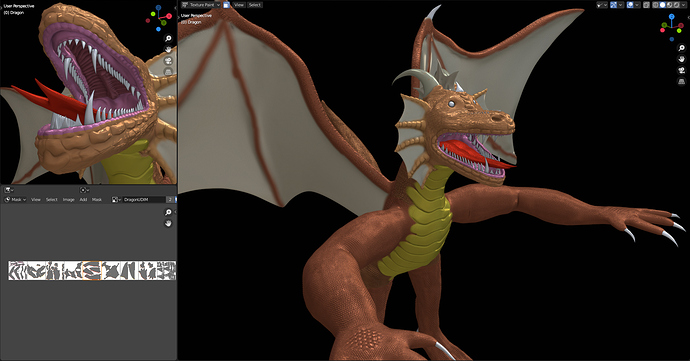
Task: Select sixth UDIM tile thumbnail
Action: click(x=111, y=270)
